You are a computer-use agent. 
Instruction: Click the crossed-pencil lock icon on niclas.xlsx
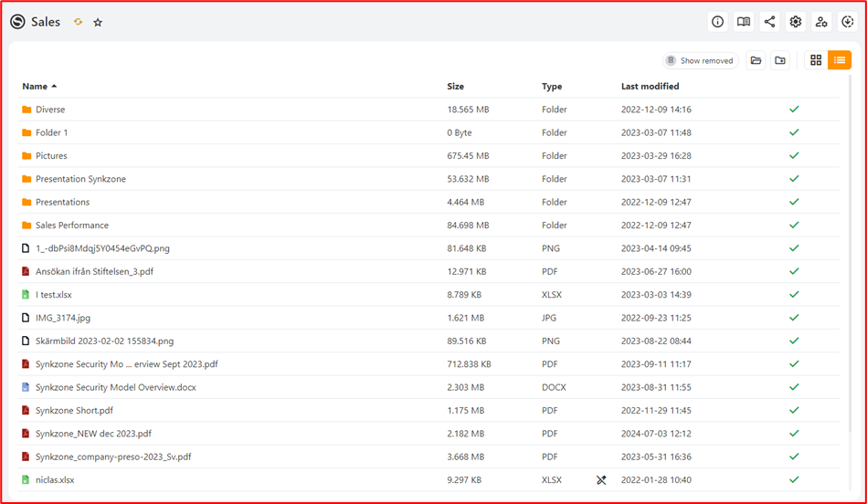coord(601,480)
